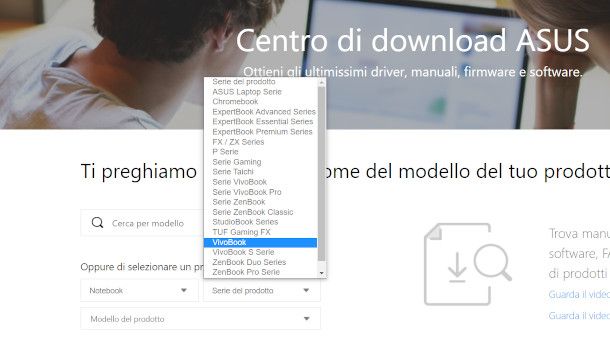Select ExpertBook Essential Series option
The image size is (610, 360).
click(260, 122)
